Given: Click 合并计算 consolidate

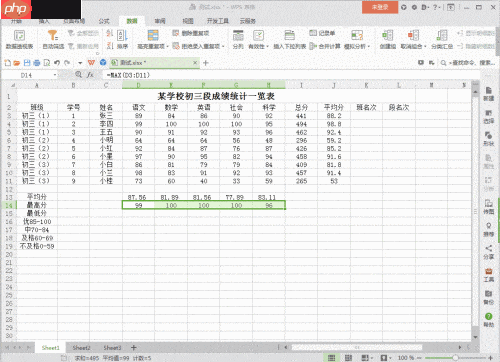Looking at the screenshot, I should (325, 46).
